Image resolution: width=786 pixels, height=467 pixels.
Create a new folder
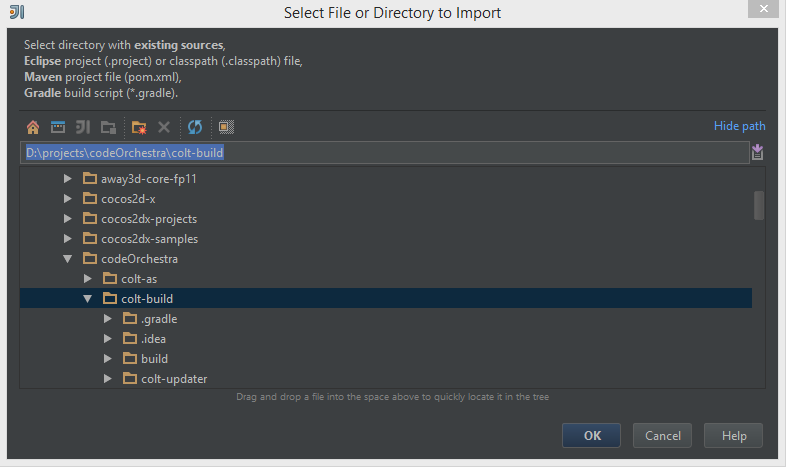point(139,127)
